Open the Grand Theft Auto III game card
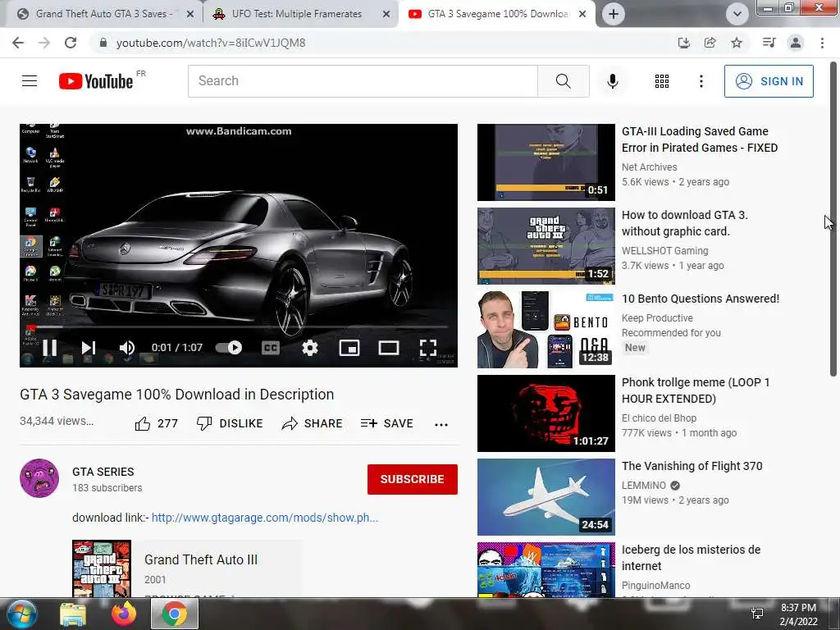The width and height of the screenshot is (840, 630). point(186,568)
